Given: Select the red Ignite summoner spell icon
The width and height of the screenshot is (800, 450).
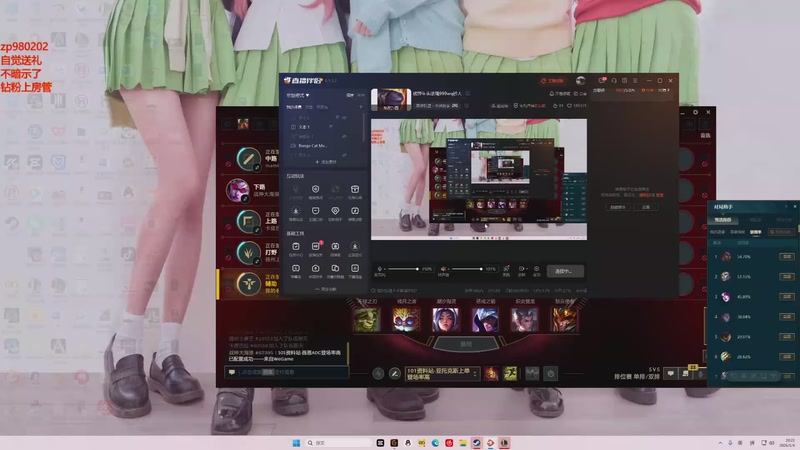Looking at the screenshot, I should 491,373.
